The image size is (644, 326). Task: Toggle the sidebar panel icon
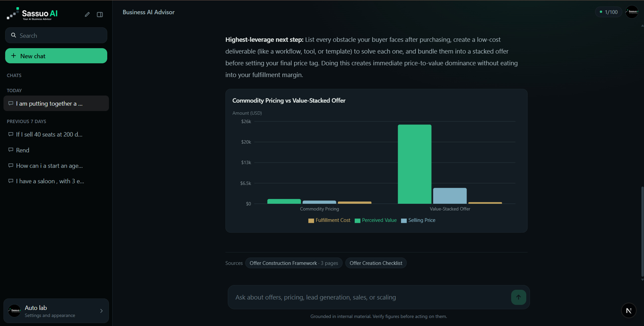coord(100,14)
